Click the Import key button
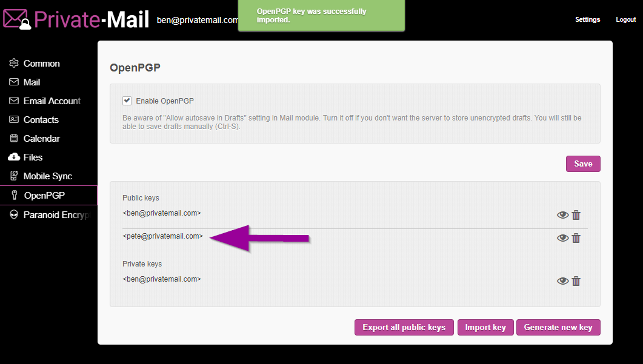The image size is (643, 364). (x=485, y=328)
